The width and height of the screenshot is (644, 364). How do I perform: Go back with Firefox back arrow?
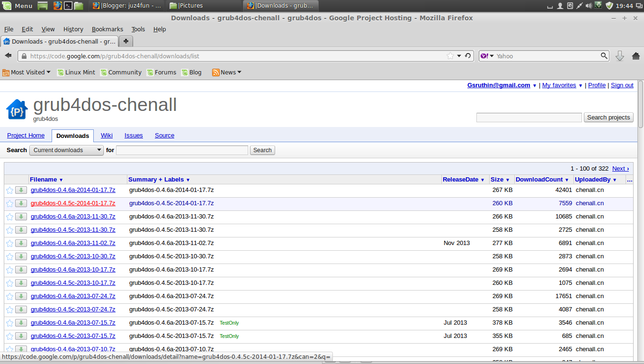pos(8,55)
